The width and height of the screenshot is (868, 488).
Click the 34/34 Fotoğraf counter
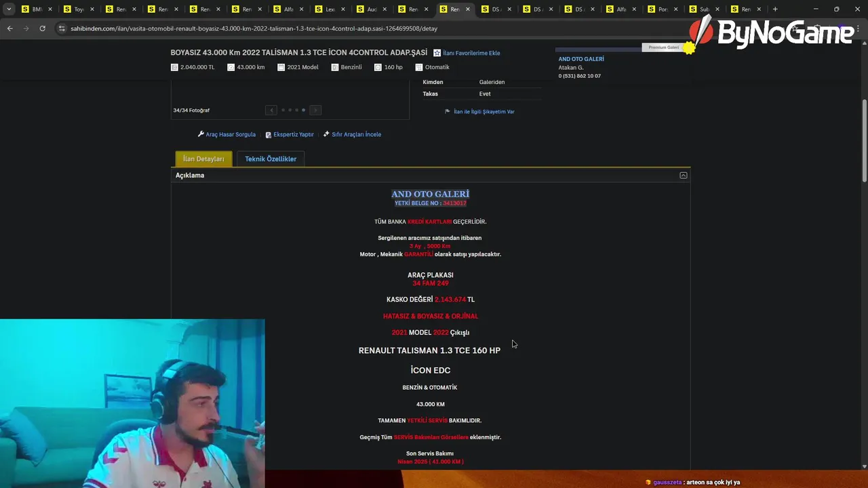191,110
